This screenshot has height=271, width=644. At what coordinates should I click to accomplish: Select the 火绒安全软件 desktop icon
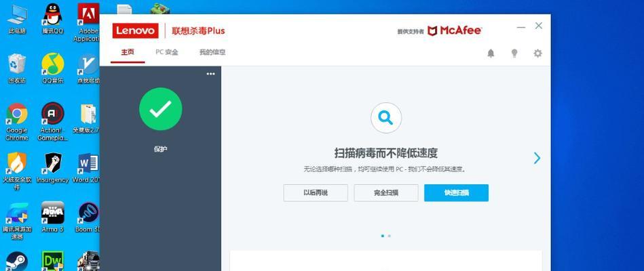17,171
